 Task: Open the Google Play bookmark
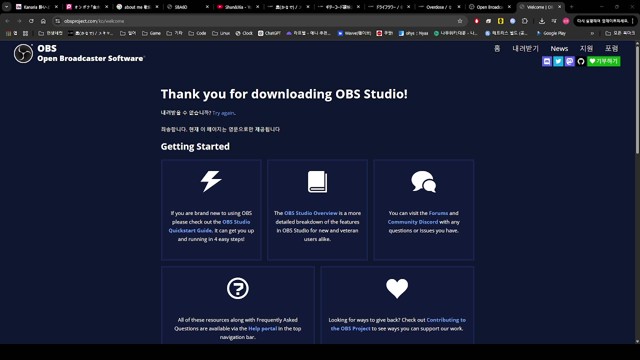pos(551,33)
